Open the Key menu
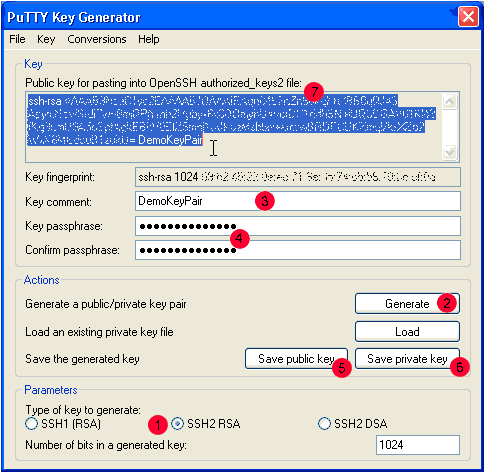The image size is (485, 472). pyautogui.click(x=46, y=39)
